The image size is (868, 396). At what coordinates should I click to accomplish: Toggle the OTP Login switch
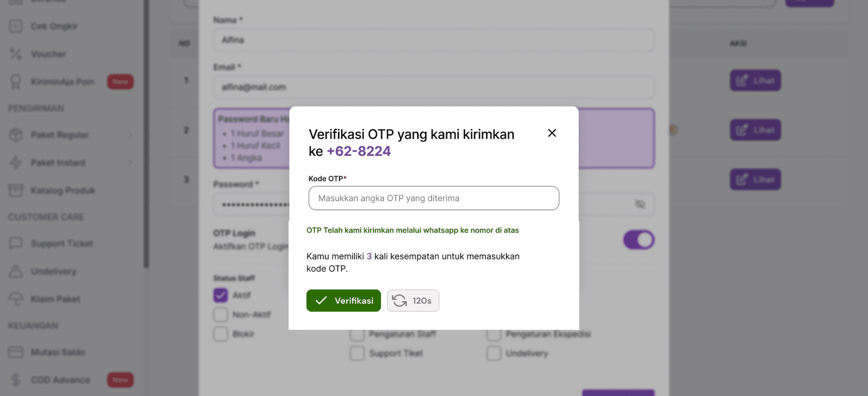click(x=638, y=240)
